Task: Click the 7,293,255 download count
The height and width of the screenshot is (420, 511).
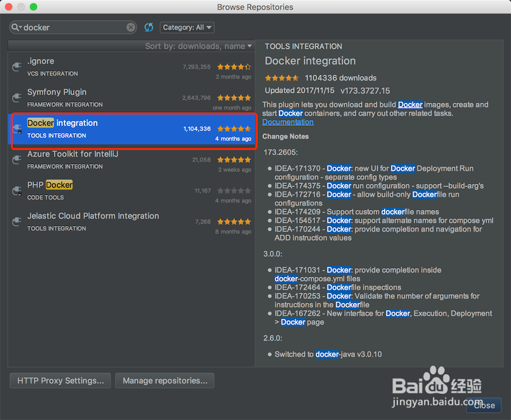Action: pyautogui.click(x=197, y=67)
